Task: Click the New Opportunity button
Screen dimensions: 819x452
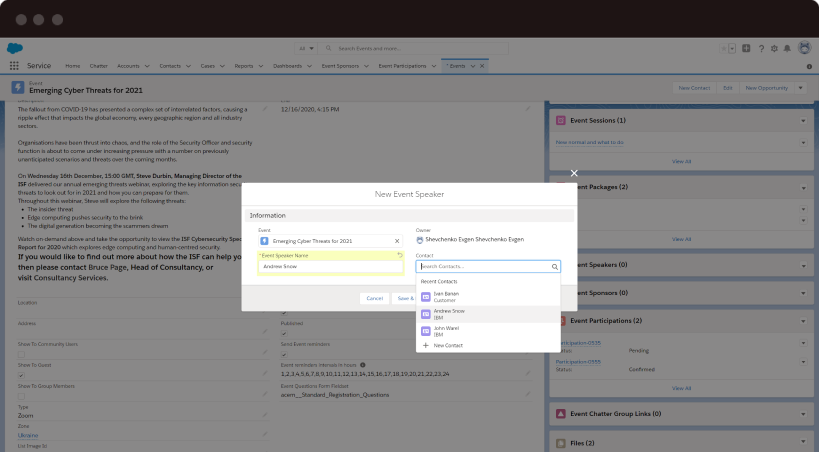Action: point(766,88)
